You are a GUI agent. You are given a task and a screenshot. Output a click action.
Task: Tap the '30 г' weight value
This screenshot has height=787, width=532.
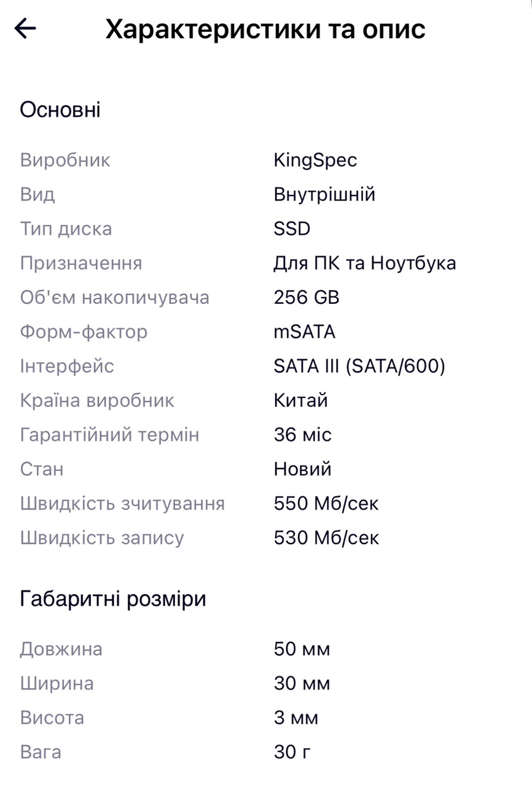pyautogui.click(x=292, y=752)
